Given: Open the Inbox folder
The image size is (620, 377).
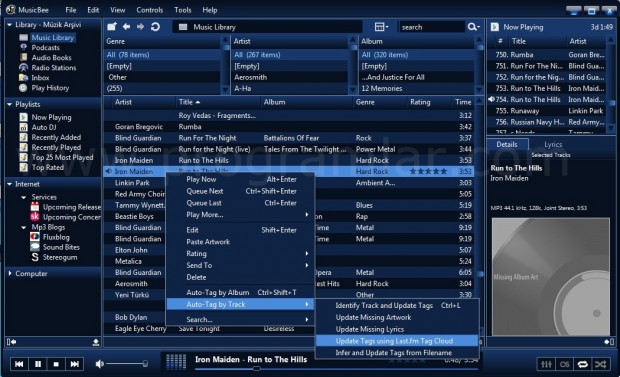Looking at the screenshot, I should 40,78.
